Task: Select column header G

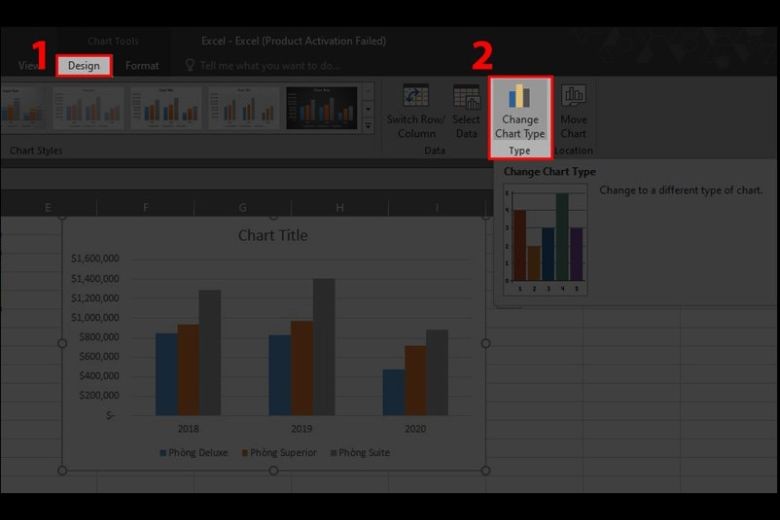Action: (242, 208)
